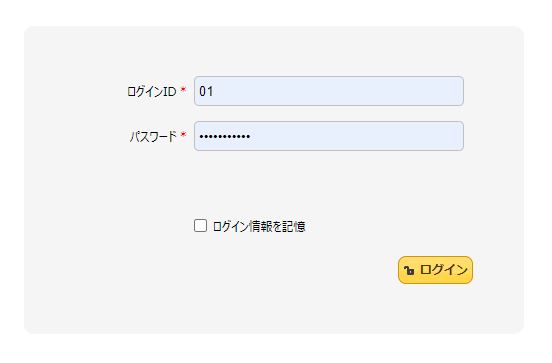Screen dimensions: 552x363
Task: Focus the パスワード input field
Action: 328,136
